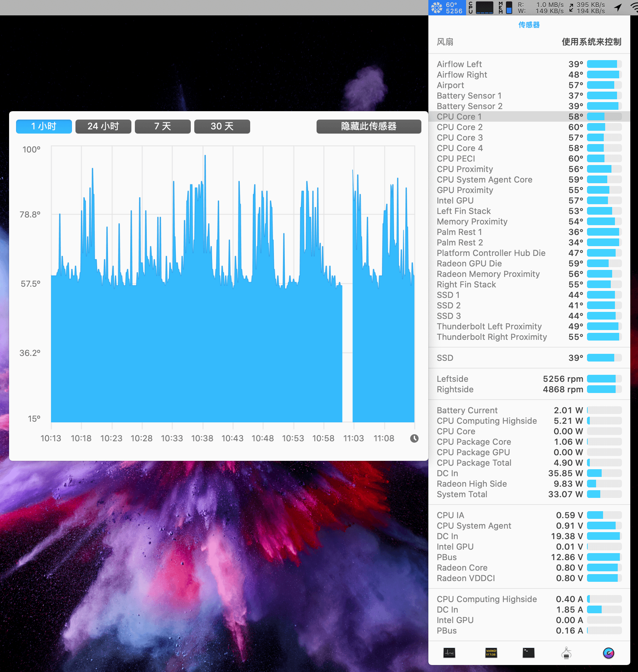Select the CPU Core 1 sensor row
This screenshot has height=672, width=638.
point(529,116)
